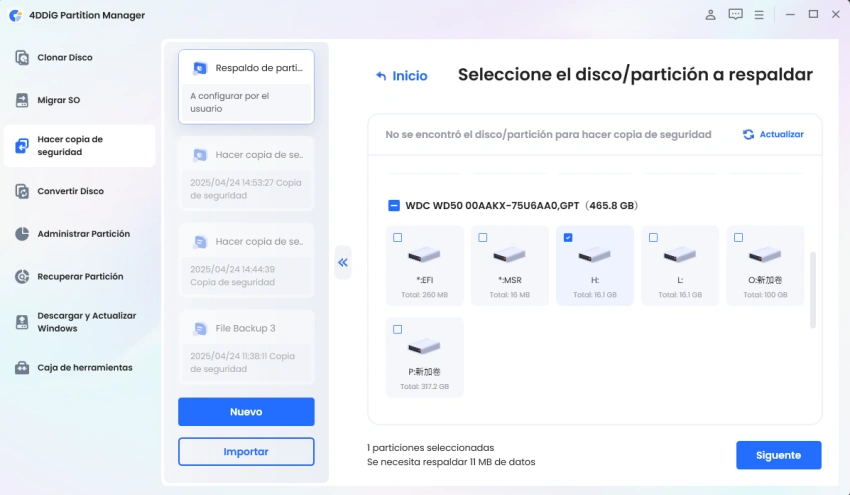Check the *:EFI partition checkbox
The image size is (850, 495).
[x=397, y=237]
